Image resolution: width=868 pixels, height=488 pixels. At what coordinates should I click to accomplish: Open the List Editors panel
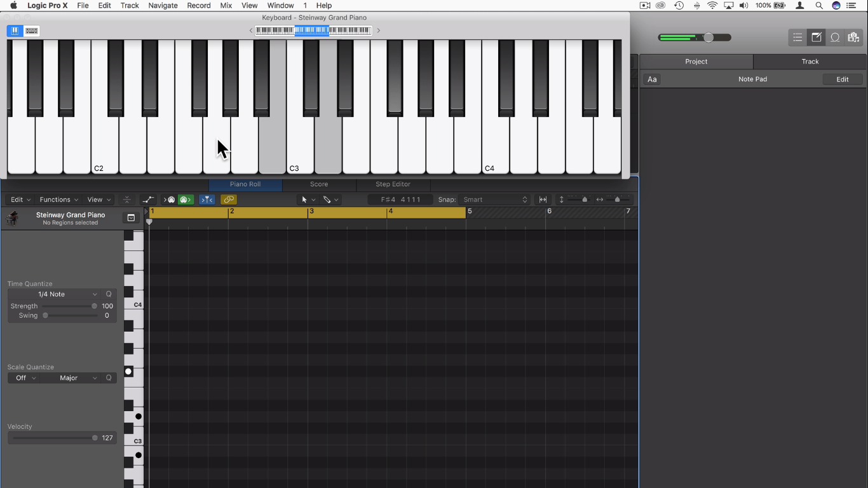coord(797,37)
